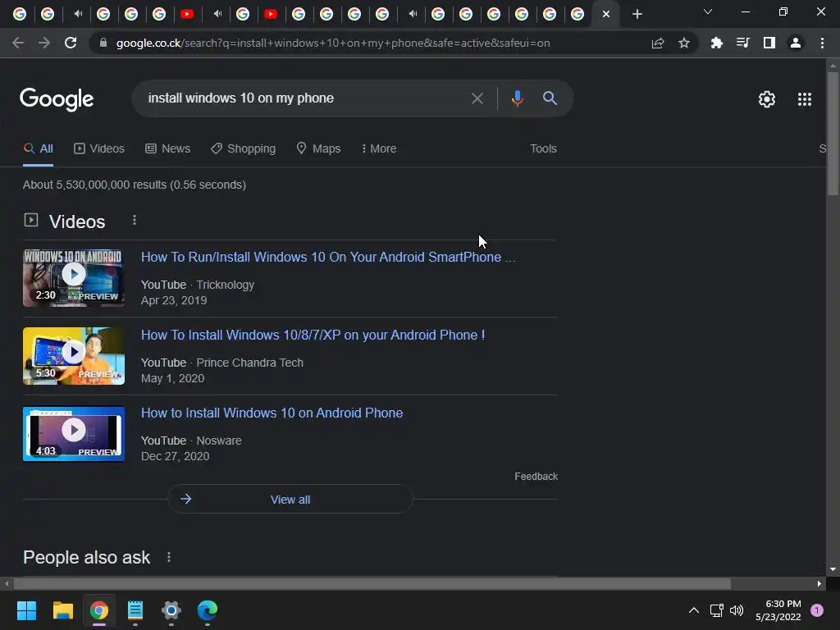The image size is (840, 630).
Task: Bookmark this page with the star
Action: pyautogui.click(x=683, y=43)
